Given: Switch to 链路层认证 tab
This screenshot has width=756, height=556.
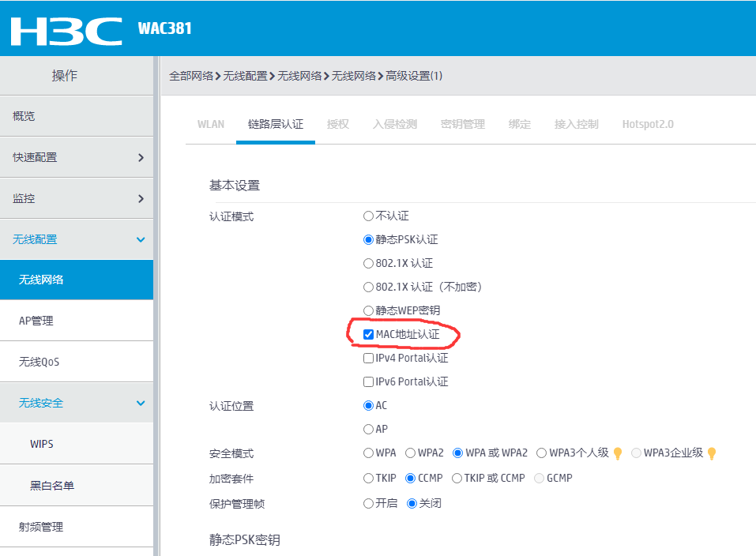Looking at the screenshot, I should tap(276, 125).
